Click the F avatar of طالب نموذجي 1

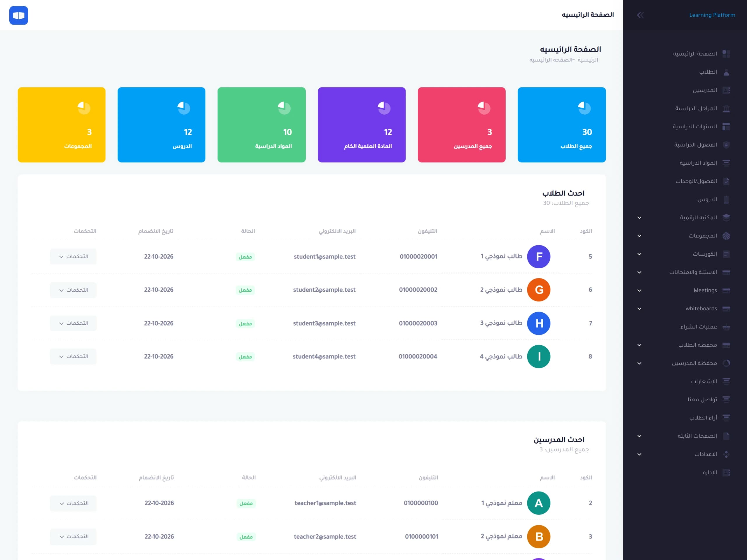539,257
